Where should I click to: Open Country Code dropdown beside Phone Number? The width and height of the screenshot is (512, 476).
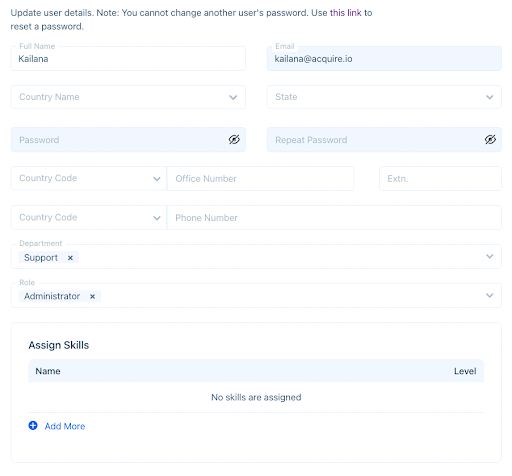[89, 218]
